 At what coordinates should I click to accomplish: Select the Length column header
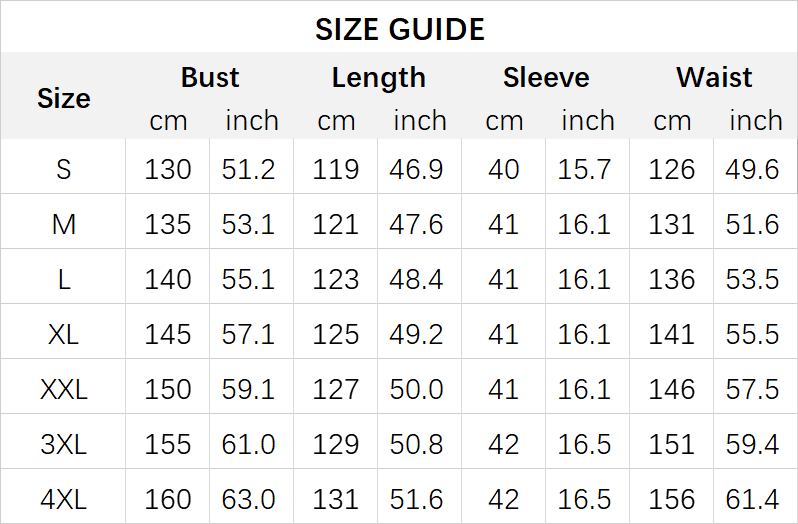(x=378, y=78)
